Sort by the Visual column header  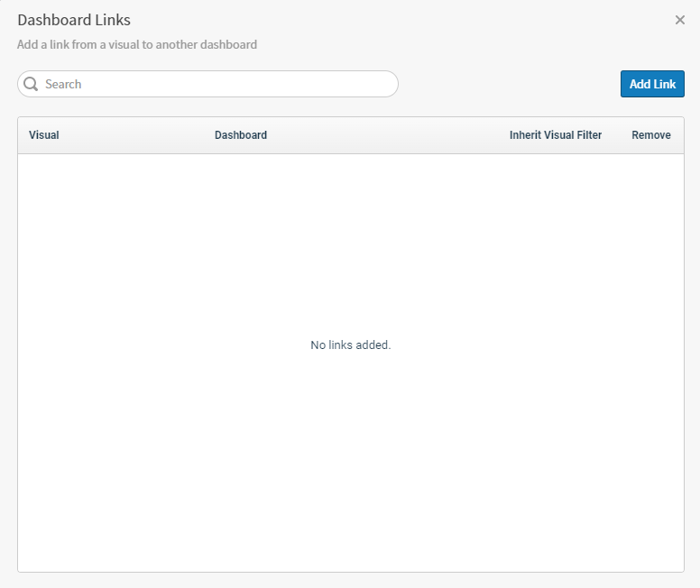(x=44, y=135)
